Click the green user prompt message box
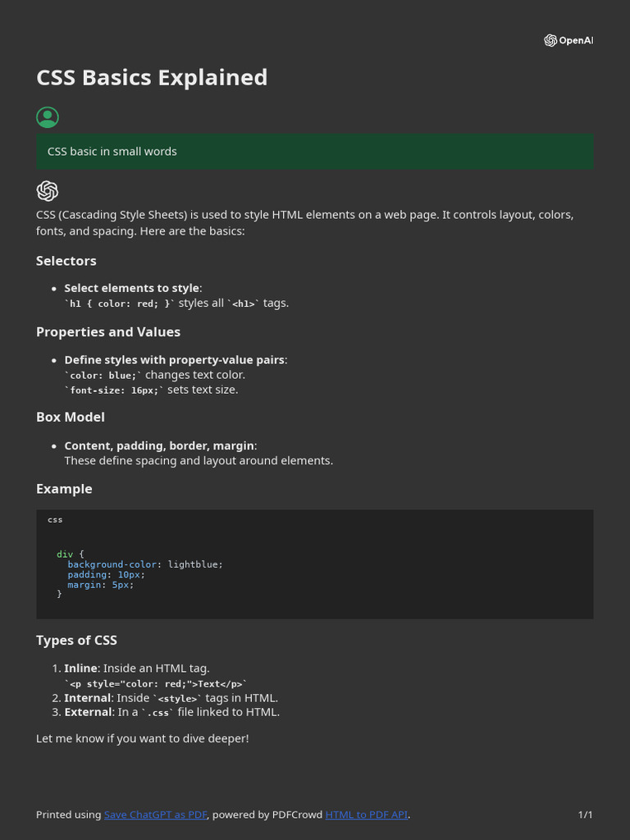Image resolution: width=630 pixels, height=840 pixels. tap(314, 152)
